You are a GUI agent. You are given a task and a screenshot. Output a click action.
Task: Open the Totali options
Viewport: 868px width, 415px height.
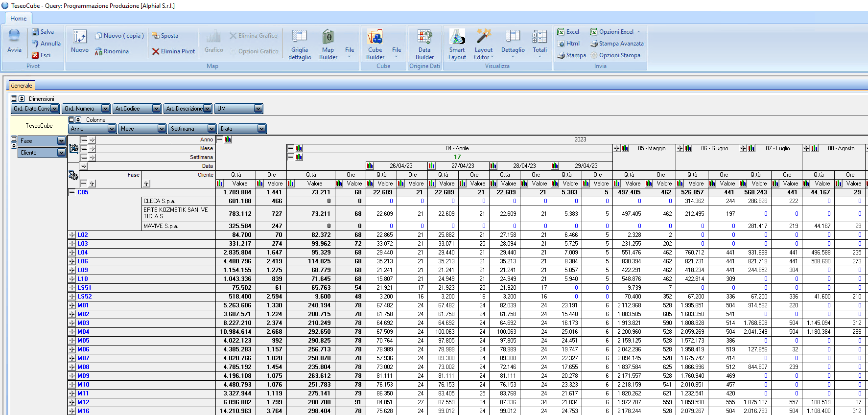tap(540, 45)
